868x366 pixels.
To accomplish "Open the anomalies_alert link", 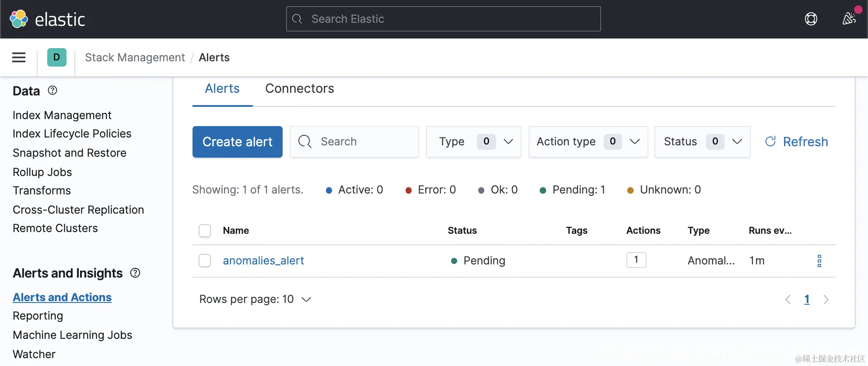I will pyautogui.click(x=263, y=261).
